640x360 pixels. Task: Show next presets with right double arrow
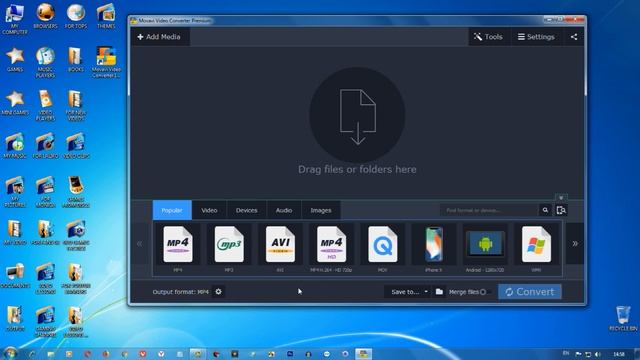point(575,244)
